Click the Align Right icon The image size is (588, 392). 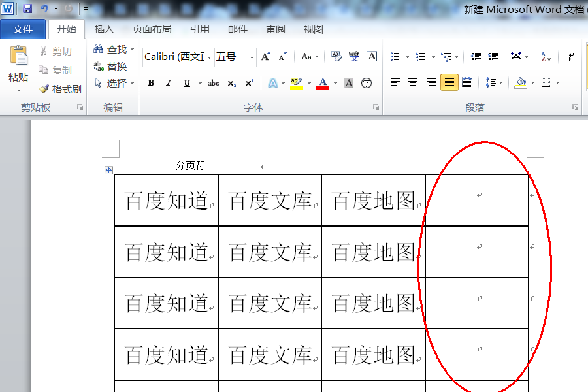(x=431, y=82)
